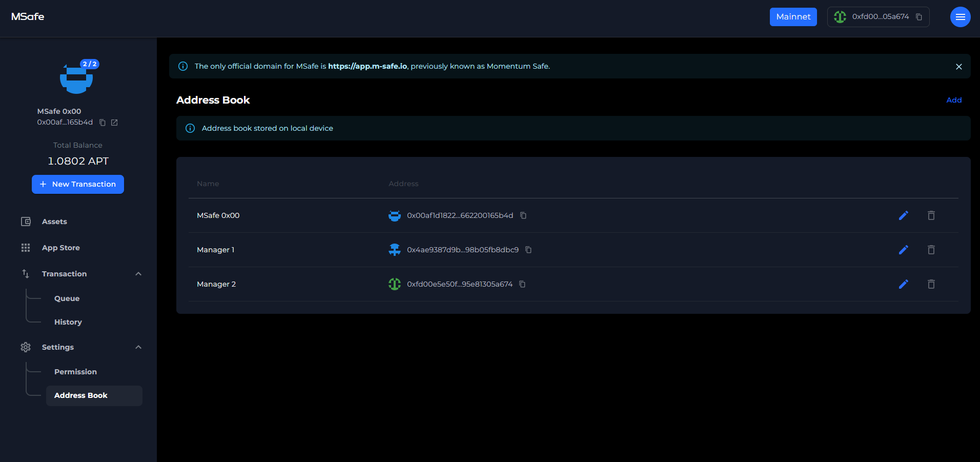Copy the connected wallet address in header
Viewport: 980px width, 462px height.
pyautogui.click(x=919, y=17)
